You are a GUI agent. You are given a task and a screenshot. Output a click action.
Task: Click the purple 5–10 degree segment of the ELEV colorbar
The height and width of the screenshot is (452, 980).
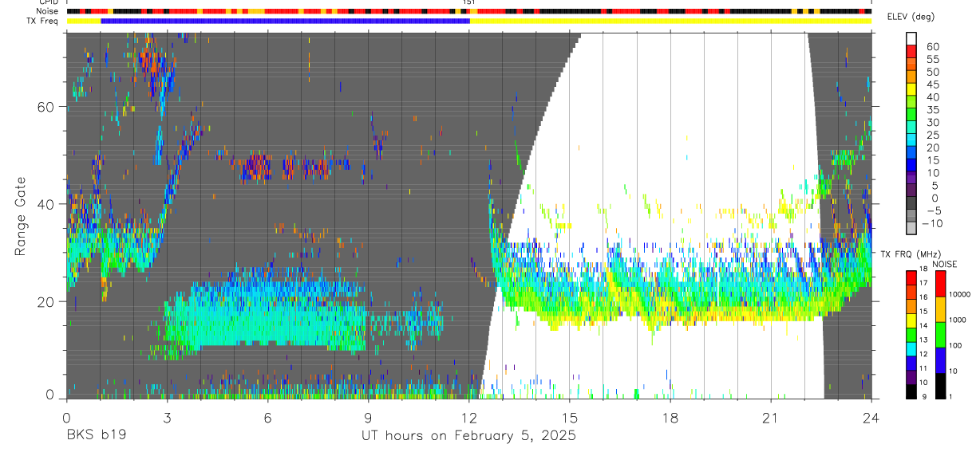point(911,179)
